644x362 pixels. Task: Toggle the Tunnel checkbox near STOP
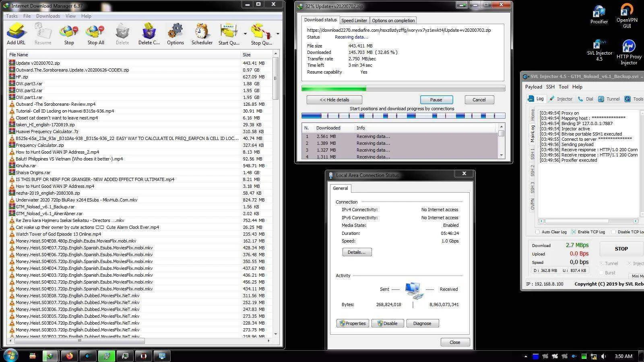(601, 263)
